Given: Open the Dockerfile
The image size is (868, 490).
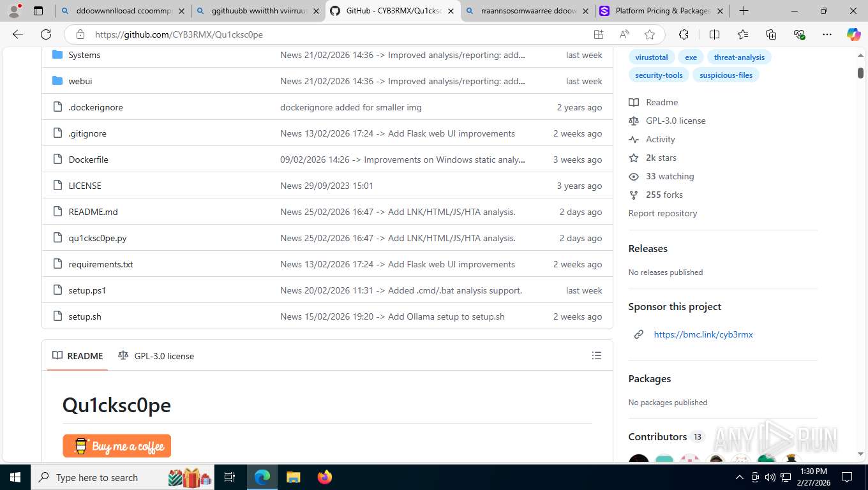Looking at the screenshot, I should [x=88, y=160].
